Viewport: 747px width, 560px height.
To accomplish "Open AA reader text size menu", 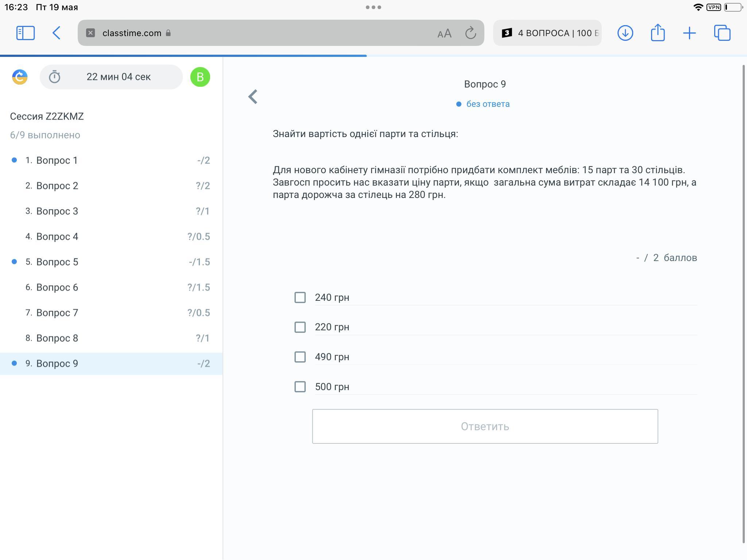I will click(x=444, y=34).
